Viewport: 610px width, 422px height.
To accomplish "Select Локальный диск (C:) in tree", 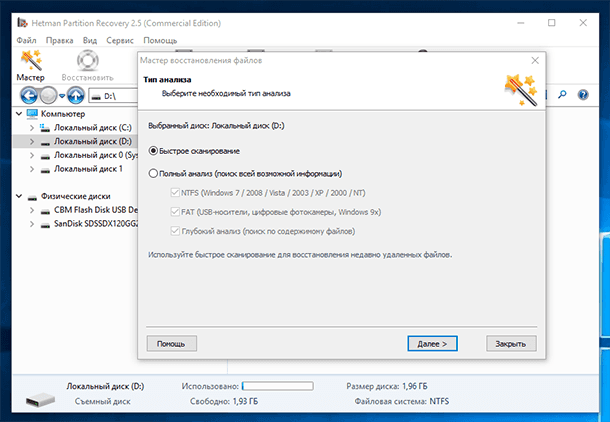I will point(93,128).
